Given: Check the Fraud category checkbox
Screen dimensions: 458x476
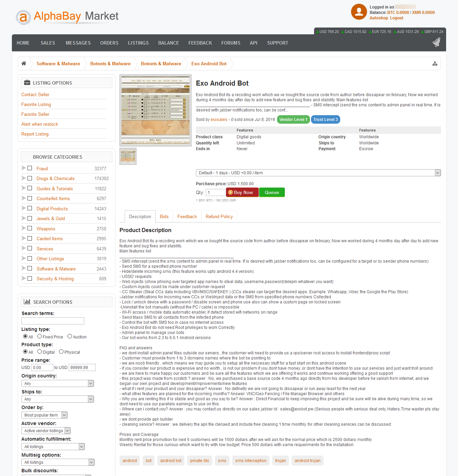Looking at the screenshot, I should click(30, 168).
